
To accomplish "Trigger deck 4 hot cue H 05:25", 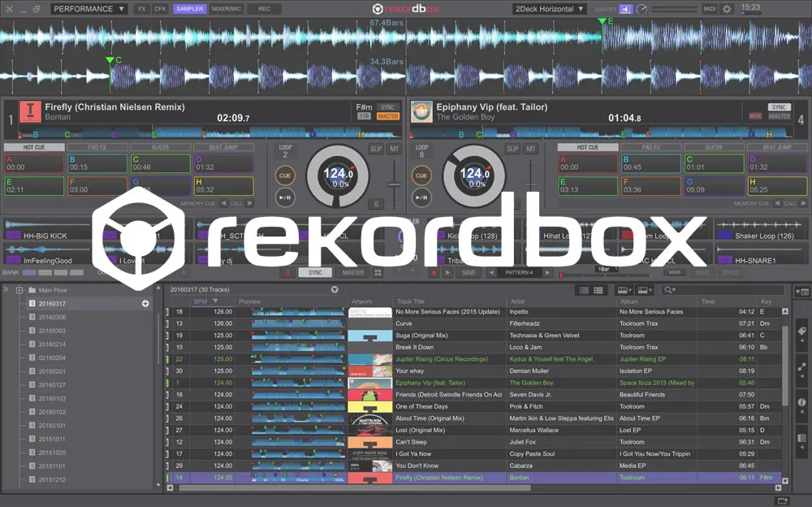I will pyautogui.click(x=777, y=185).
